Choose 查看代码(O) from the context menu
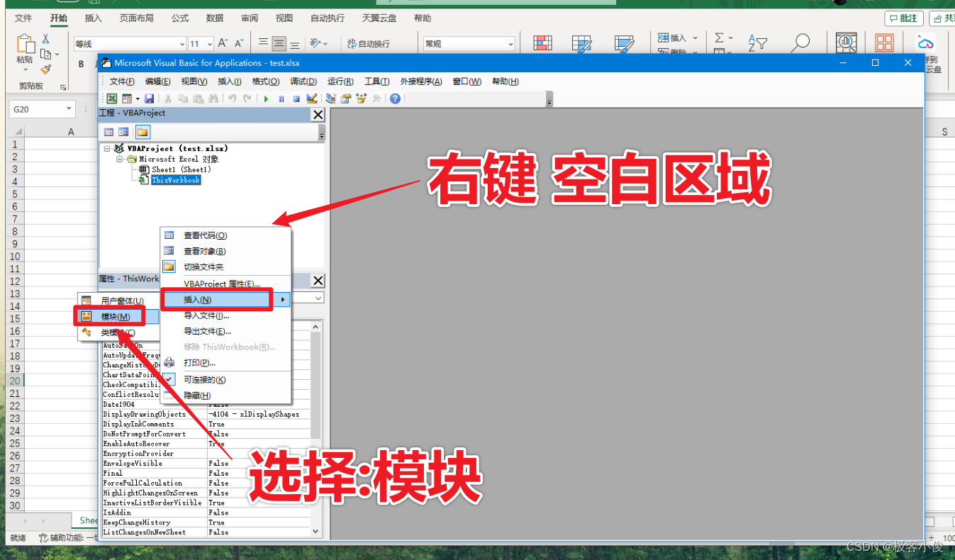 point(225,235)
